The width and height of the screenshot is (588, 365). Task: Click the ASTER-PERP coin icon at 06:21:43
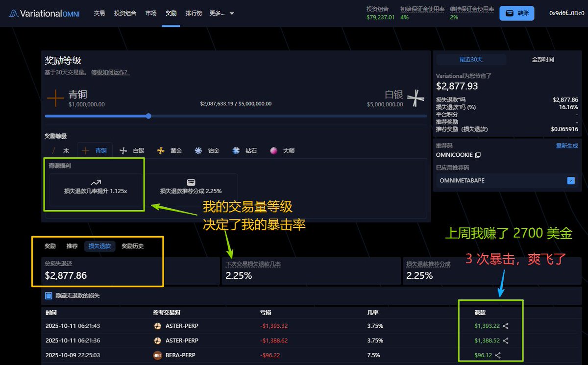157,326
